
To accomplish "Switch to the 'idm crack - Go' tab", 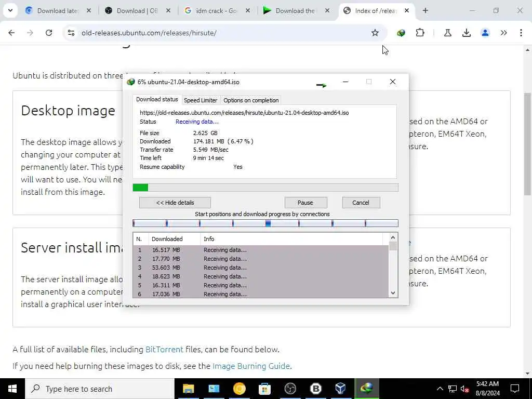I will (217, 11).
